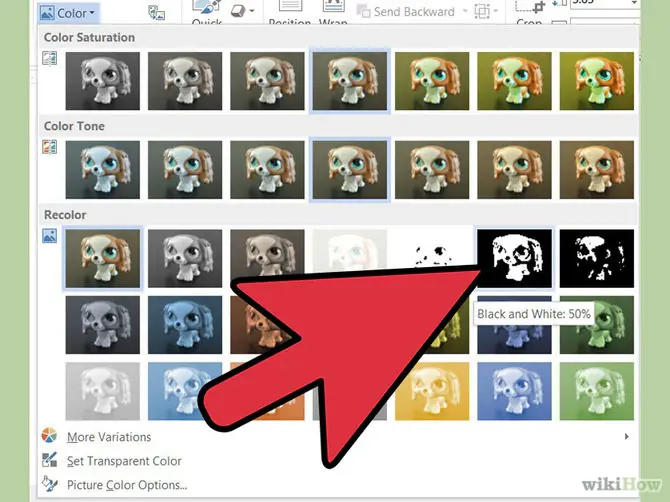Expand the More Variations submenu arrow
The height and width of the screenshot is (502, 670).
coord(626,437)
